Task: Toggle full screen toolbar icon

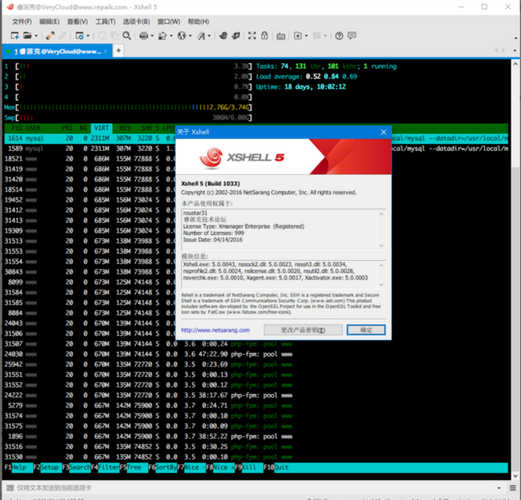Action: point(252,36)
